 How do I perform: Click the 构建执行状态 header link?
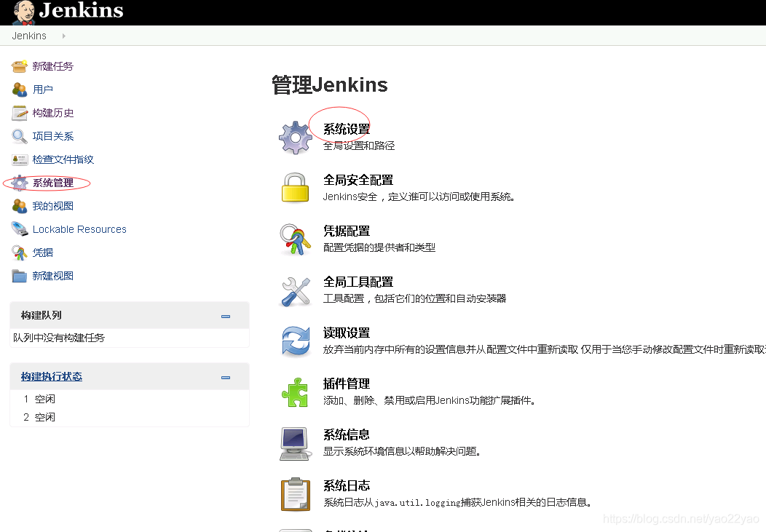[51, 377]
